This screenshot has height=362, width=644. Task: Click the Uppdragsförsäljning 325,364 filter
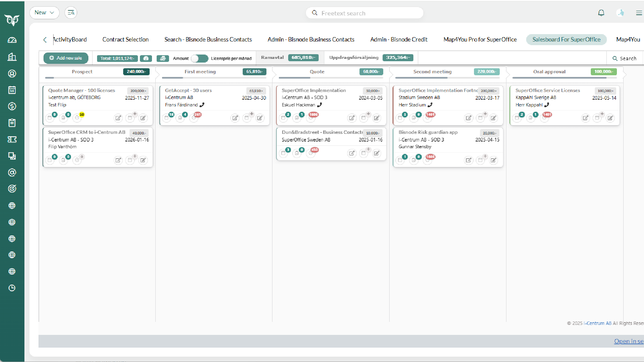(371, 58)
